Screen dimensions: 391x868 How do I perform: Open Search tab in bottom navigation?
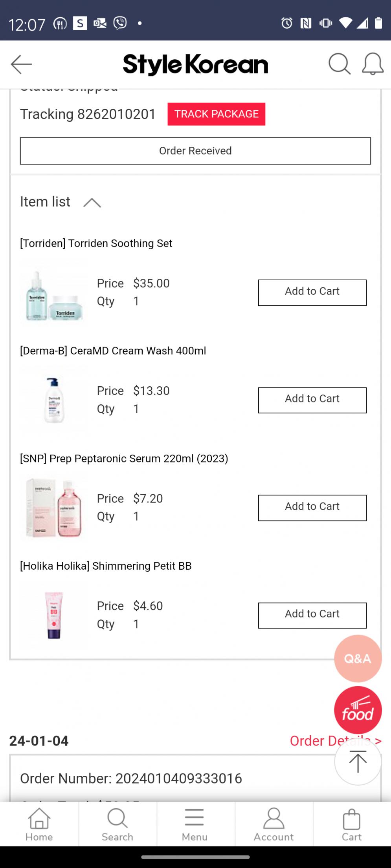pos(117,824)
